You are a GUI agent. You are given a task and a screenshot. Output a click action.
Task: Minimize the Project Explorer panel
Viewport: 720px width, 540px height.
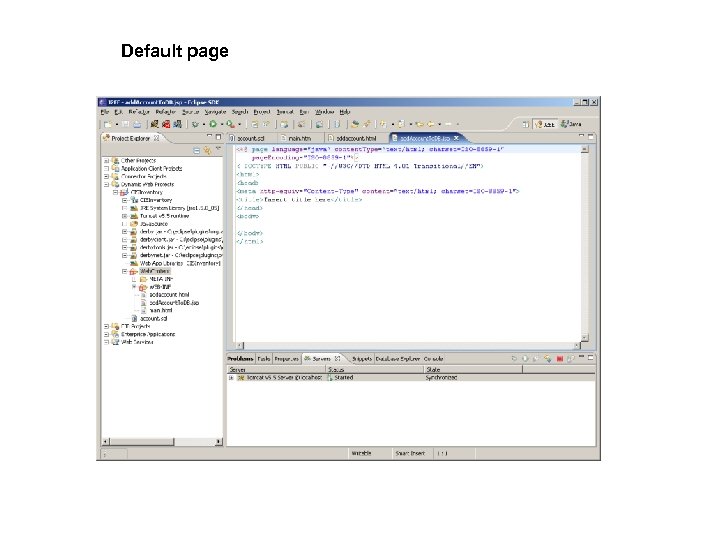(209, 136)
